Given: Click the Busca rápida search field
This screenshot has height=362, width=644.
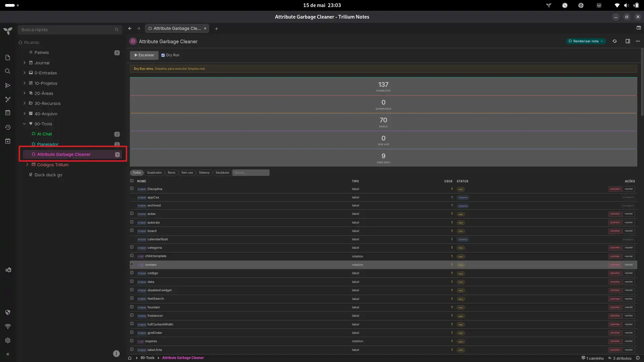Looking at the screenshot, I should coord(69,30).
